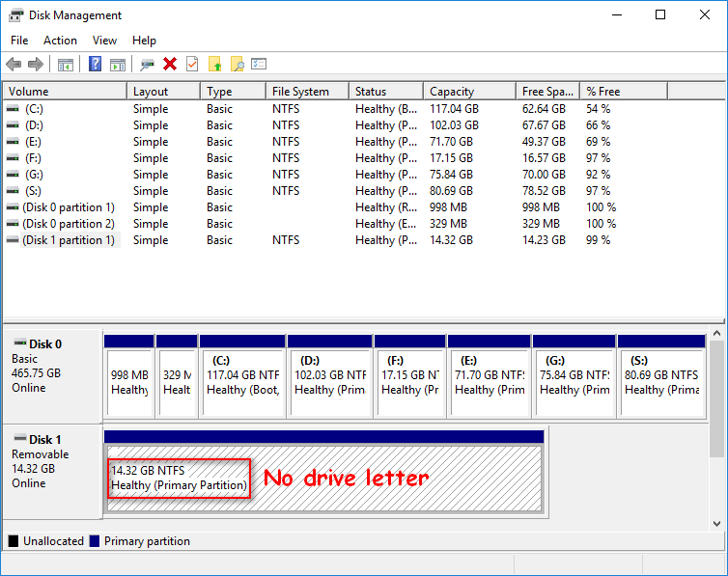Click the red X Delete toolbar icon

pos(170,64)
